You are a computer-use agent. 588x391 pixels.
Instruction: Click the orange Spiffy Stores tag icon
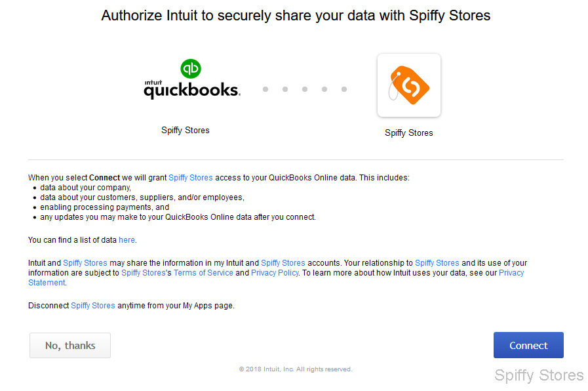[x=409, y=85]
